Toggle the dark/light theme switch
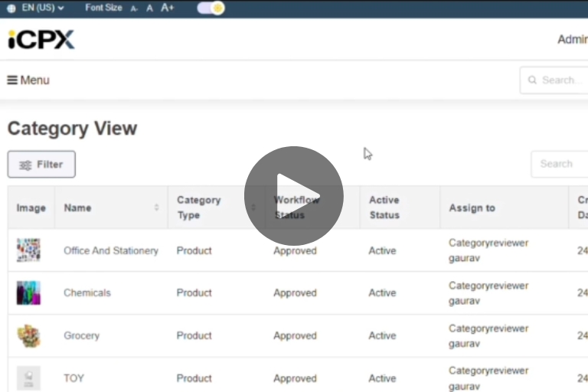 (x=211, y=8)
